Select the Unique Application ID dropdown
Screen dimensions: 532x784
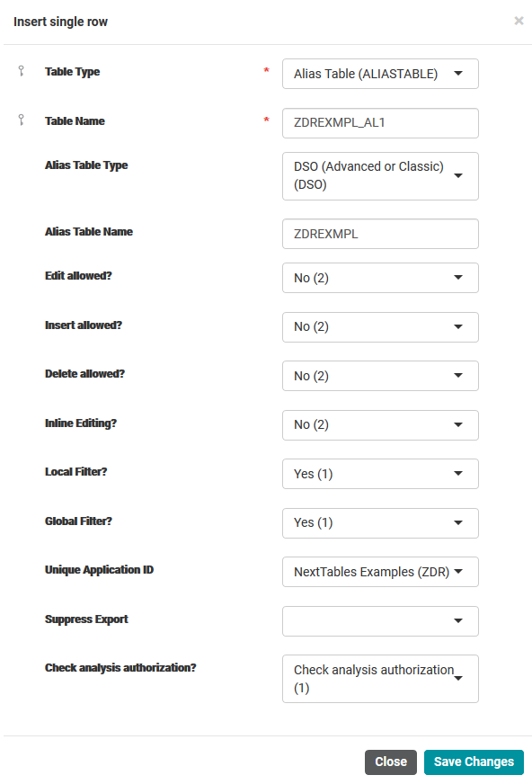(x=380, y=572)
